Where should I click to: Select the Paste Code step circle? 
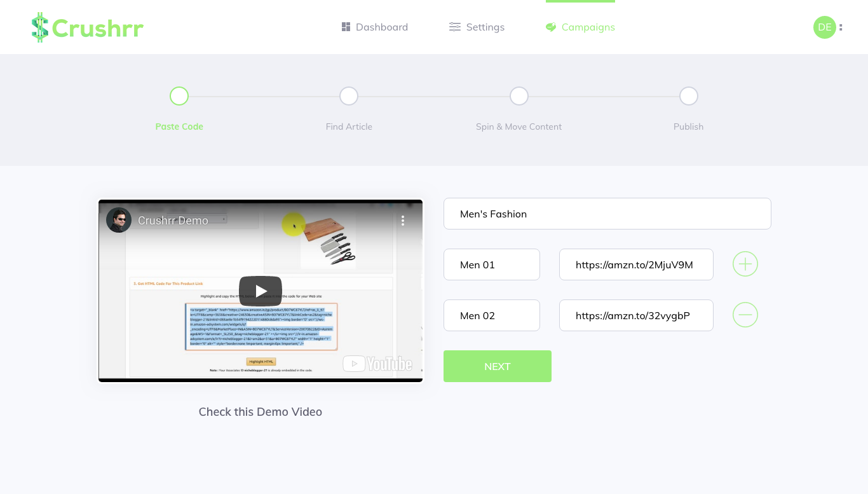[179, 96]
